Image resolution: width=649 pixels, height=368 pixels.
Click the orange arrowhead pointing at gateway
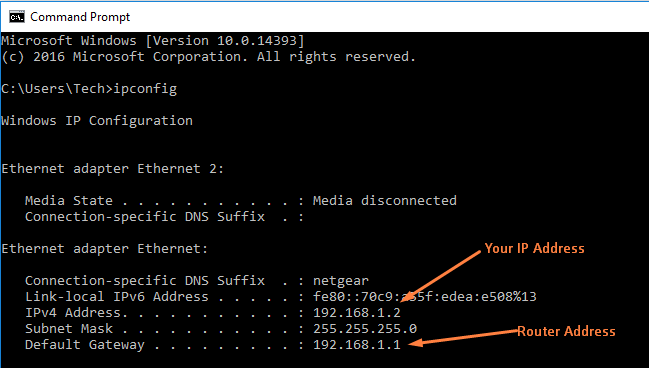click(415, 343)
